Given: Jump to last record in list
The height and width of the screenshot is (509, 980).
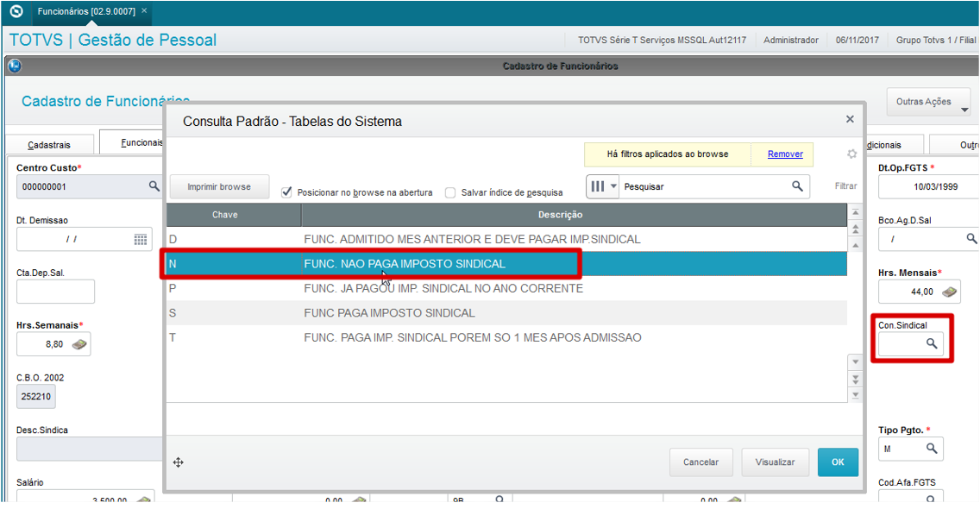Looking at the screenshot, I should tap(856, 395).
